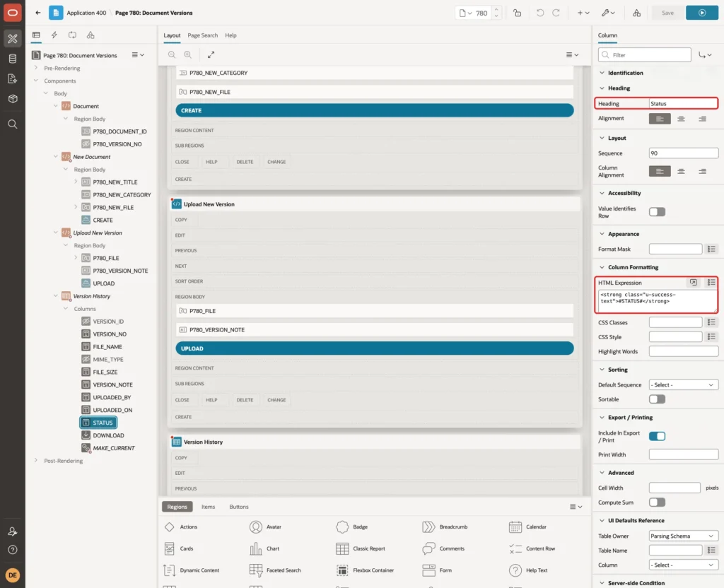Expand the layout pane with arrows icon
Viewport: 724px width, 588px height.
point(211,54)
